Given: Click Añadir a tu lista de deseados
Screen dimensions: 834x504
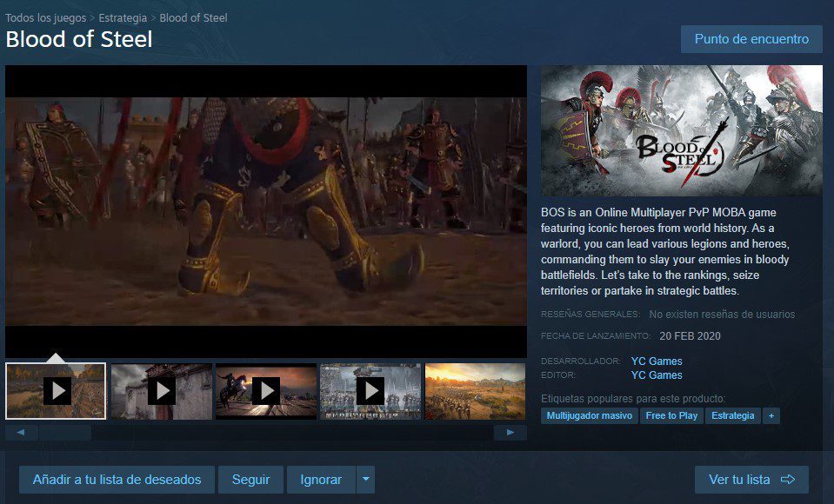Looking at the screenshot, I should 117,480.
